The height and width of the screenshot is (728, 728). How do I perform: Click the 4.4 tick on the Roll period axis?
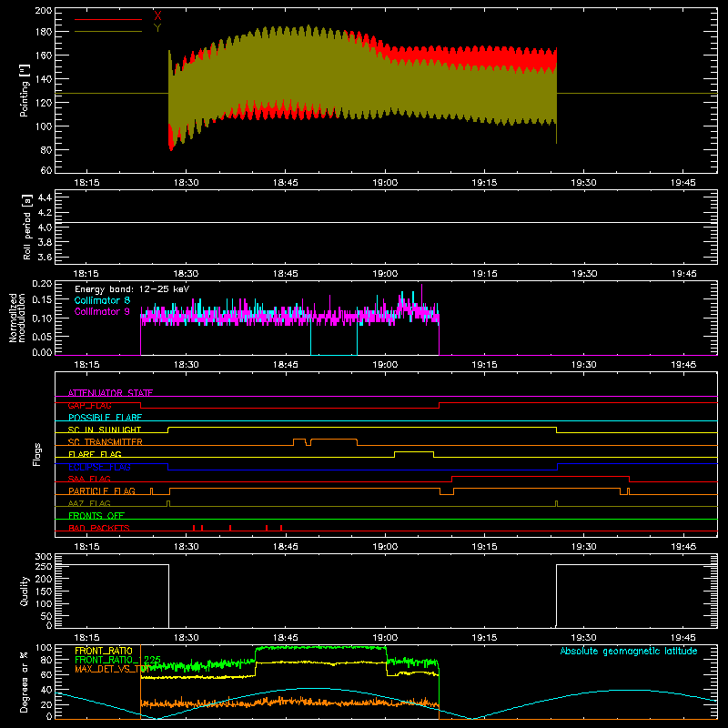pos(45,197)
